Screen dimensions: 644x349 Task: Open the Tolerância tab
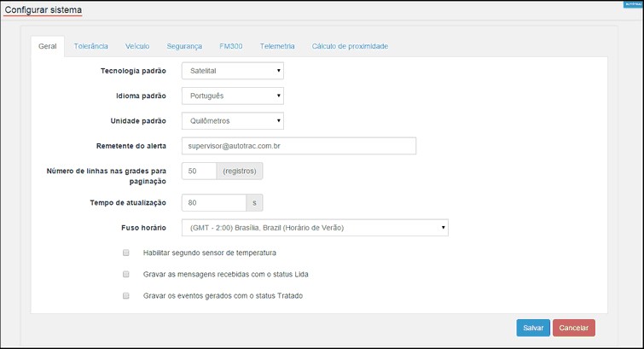90,46
